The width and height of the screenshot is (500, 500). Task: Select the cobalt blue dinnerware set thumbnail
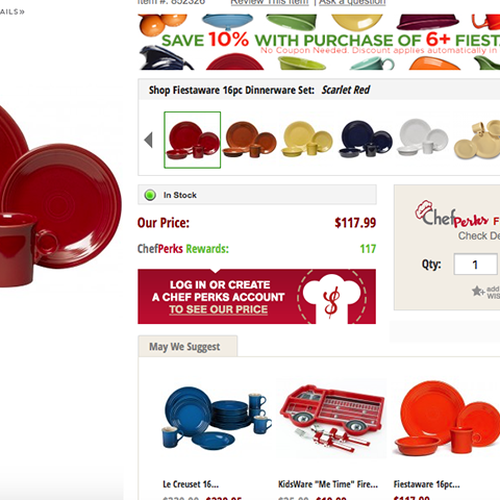(x=366, y=139)
